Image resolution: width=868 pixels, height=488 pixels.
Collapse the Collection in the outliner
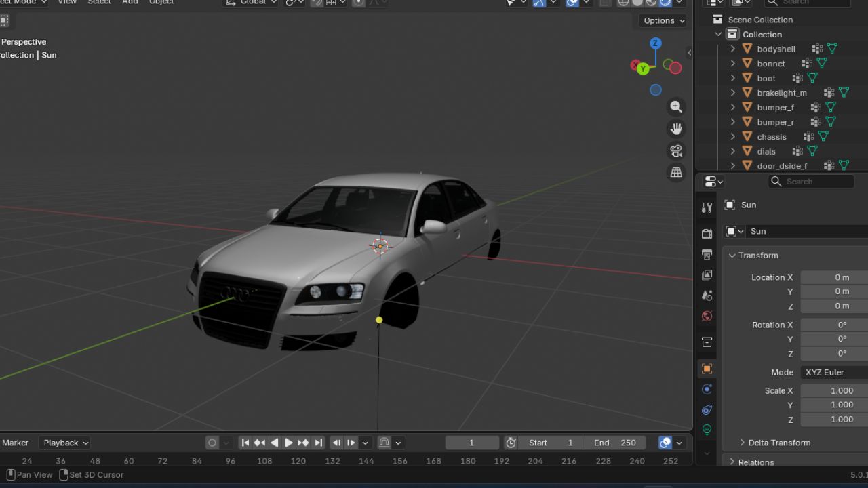point(717,34)
